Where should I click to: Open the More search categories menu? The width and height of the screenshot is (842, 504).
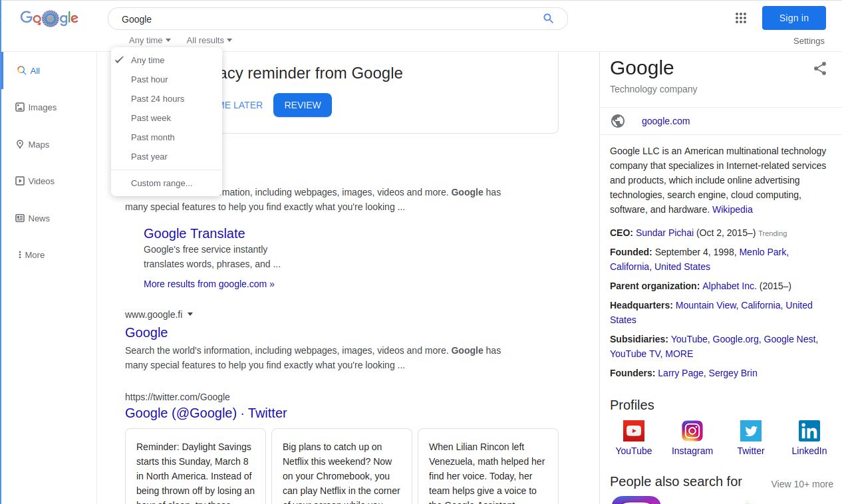click(31, 255)
